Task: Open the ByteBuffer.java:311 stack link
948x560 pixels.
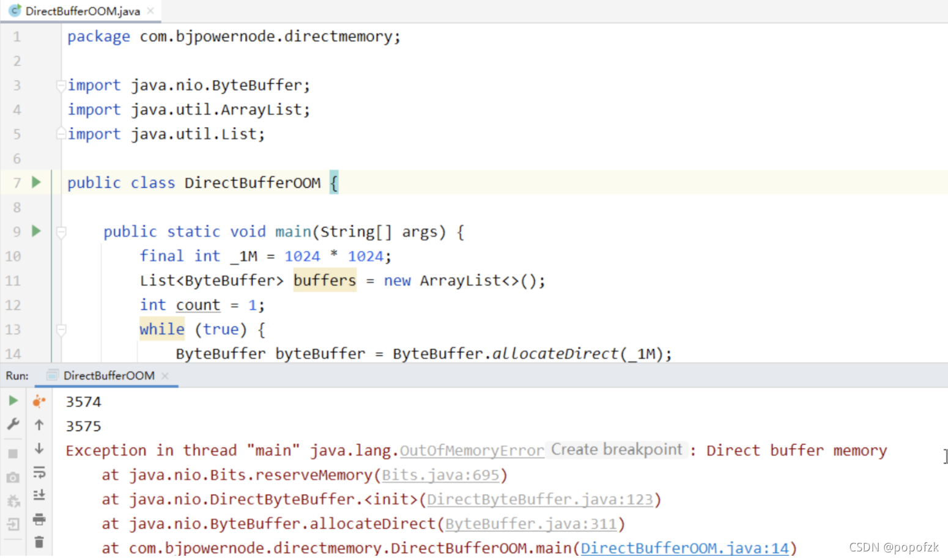Action: (531, 524)
